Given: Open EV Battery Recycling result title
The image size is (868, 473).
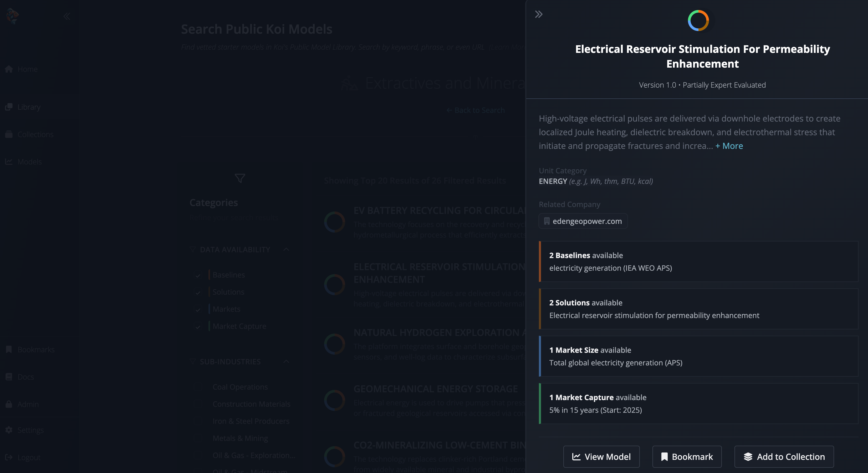Looking at the screenshot, I should coord(440,210).
